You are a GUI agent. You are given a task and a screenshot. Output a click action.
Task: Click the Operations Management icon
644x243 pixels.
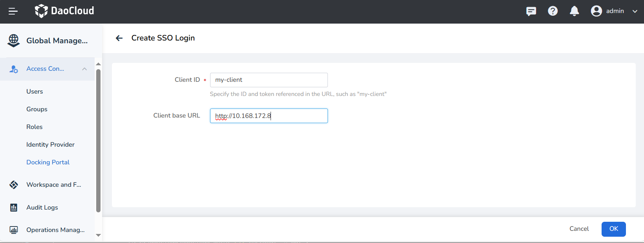pos(14,230)
